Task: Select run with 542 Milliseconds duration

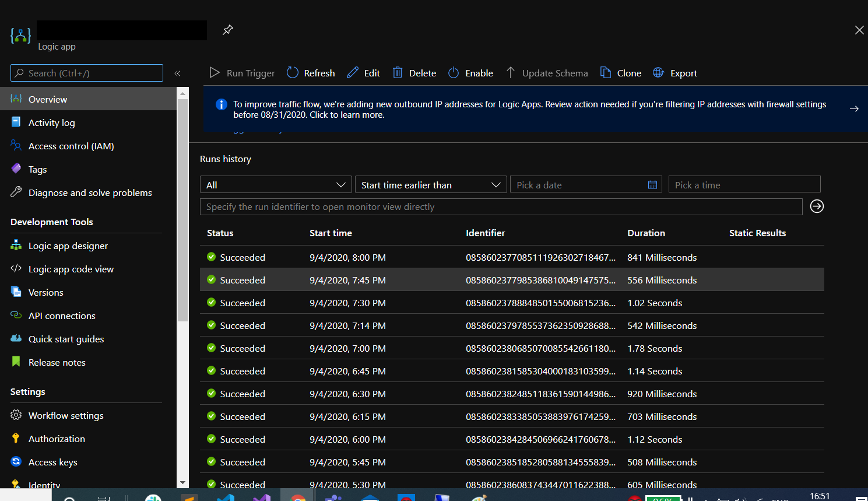Action: [512, 325]
